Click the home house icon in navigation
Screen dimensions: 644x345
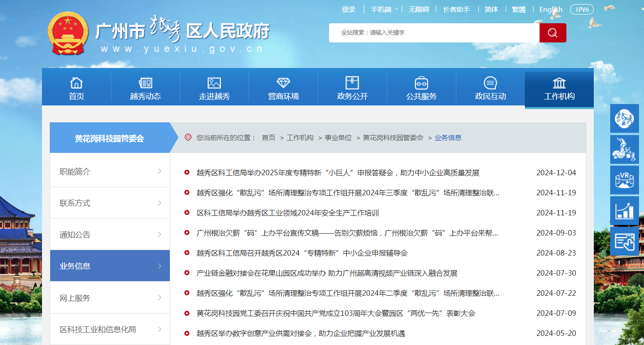pos(77,83)
